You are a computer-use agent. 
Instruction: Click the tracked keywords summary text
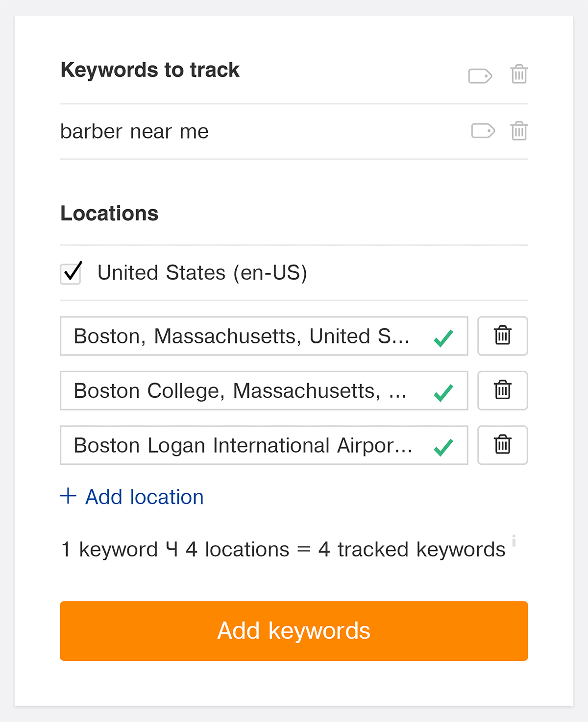pyautogui.click(x=283, y=550)
